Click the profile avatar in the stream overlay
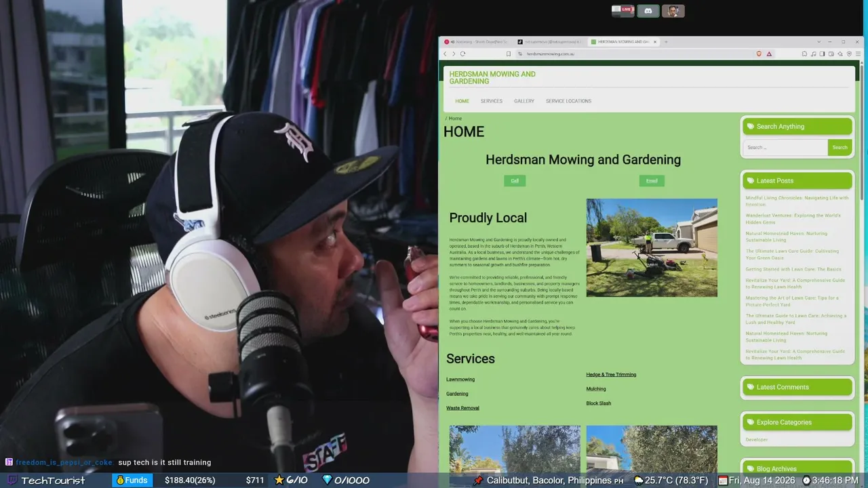868x488 pixels. pos(673,11)
